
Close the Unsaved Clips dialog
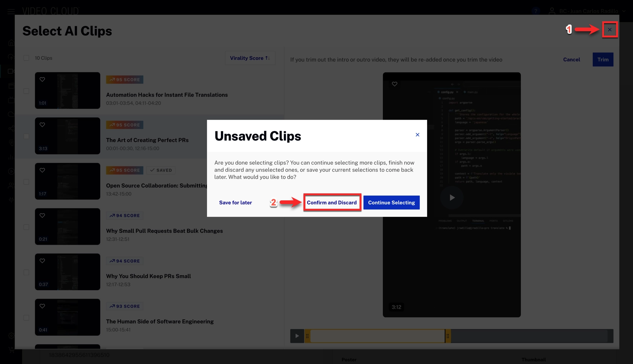point(417,135)
